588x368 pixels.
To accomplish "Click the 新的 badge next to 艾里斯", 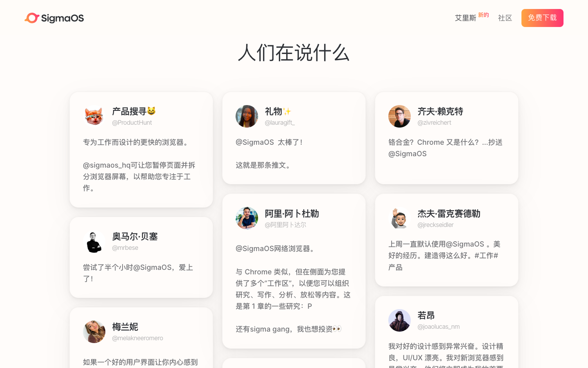I will click(483, 15).
